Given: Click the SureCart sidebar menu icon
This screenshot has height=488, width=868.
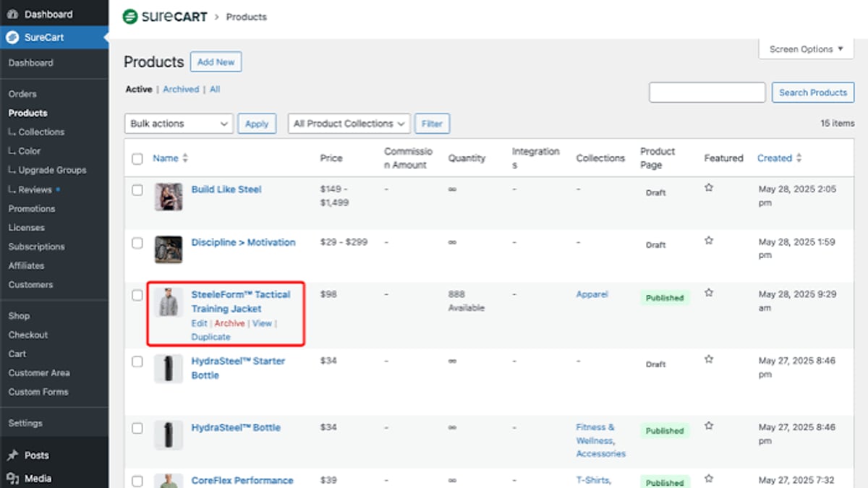Looking at the screenshot, I should click(12, 38).
